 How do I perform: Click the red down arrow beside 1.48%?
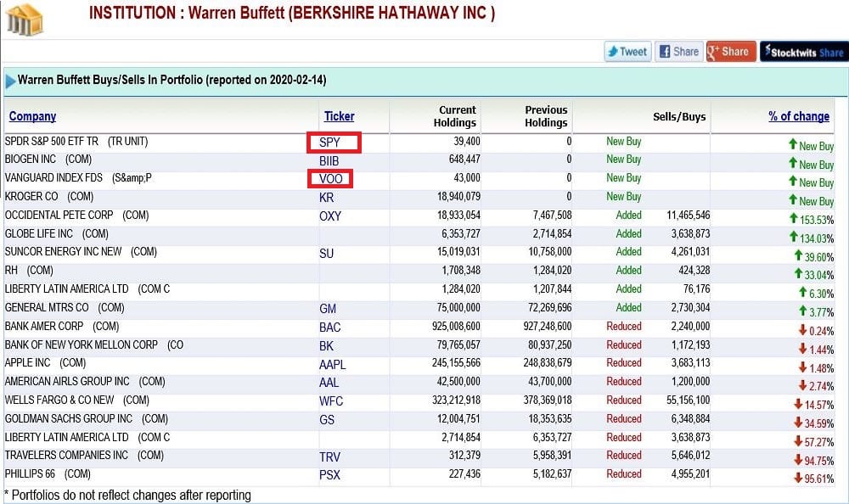(803, 367)
